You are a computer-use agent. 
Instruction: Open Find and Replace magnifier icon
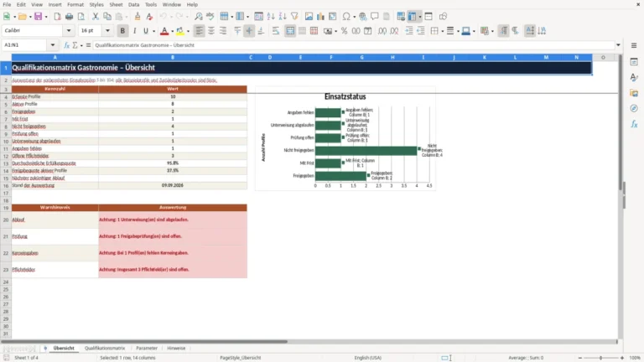click(x=199, y=17)
